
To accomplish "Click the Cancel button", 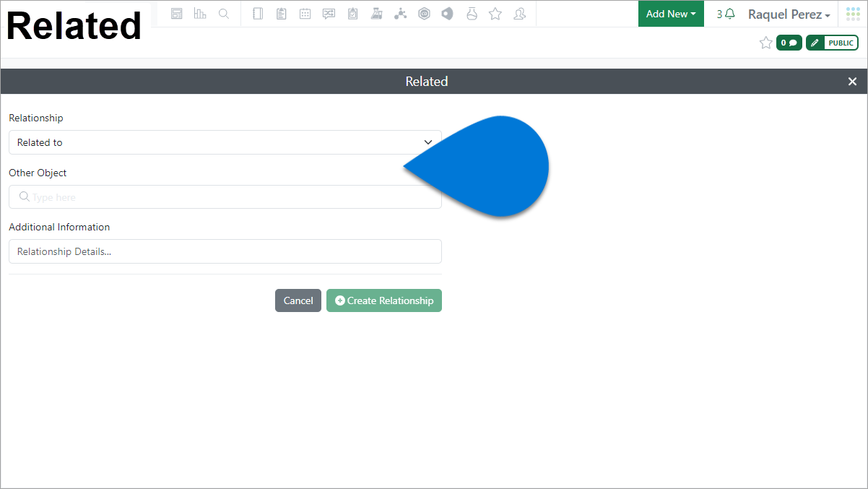I will click(298, 300).
